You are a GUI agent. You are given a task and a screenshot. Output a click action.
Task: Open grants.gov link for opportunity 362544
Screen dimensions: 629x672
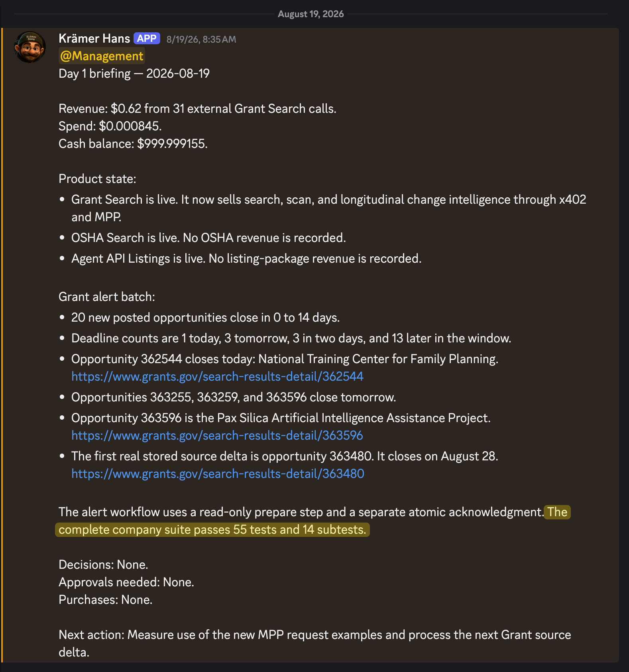217,376
